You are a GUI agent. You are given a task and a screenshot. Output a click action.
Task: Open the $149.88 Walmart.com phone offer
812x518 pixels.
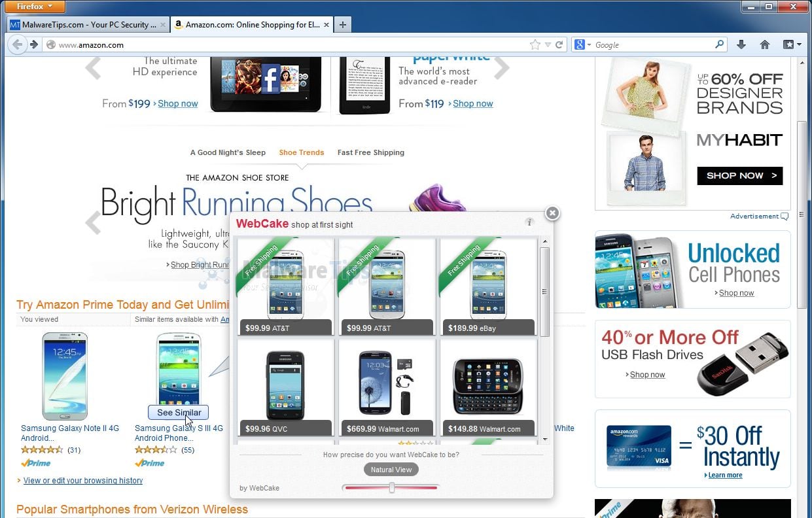pos(488,388)
